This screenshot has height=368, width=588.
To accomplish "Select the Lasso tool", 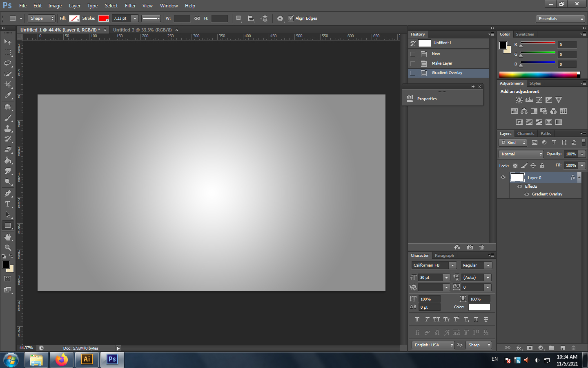I will [x=8, y=63].
